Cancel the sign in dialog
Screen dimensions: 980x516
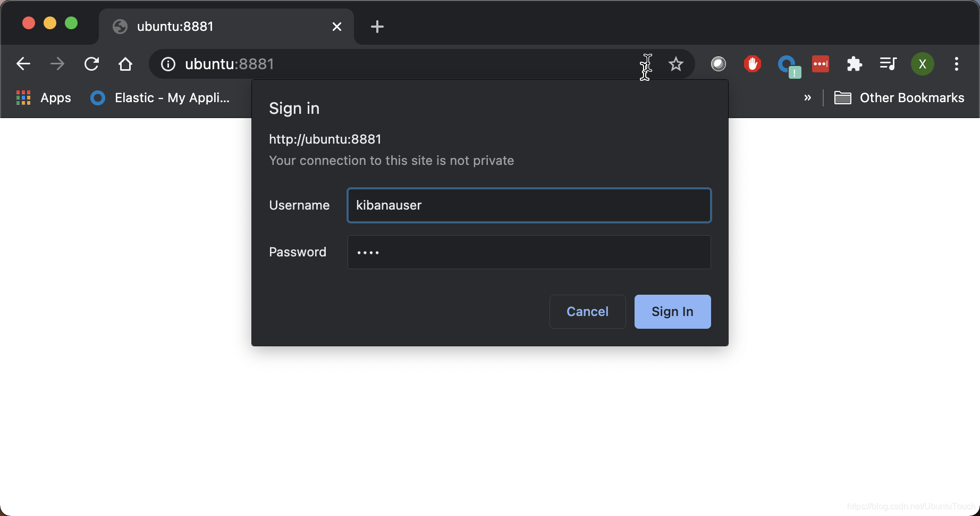pos(588,312)
